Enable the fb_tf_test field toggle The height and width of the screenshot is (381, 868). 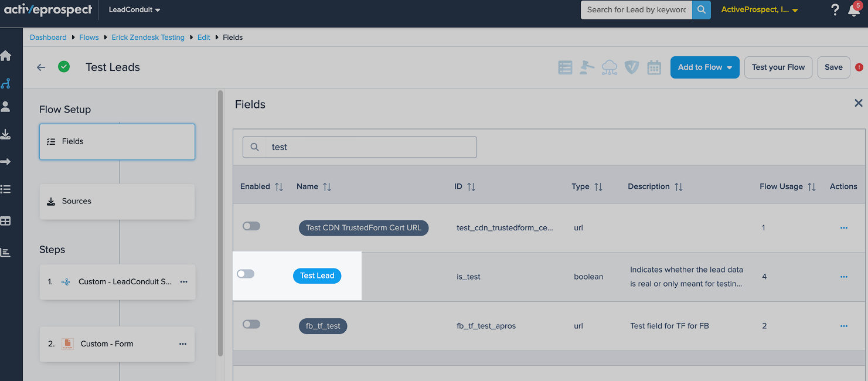(251, 324)
